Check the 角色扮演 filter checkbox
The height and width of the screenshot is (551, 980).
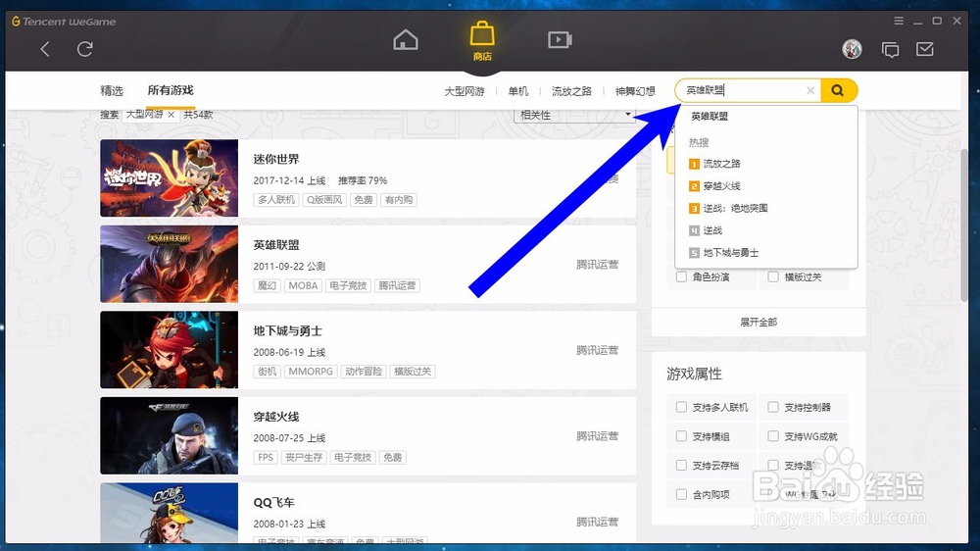(681, 276)
